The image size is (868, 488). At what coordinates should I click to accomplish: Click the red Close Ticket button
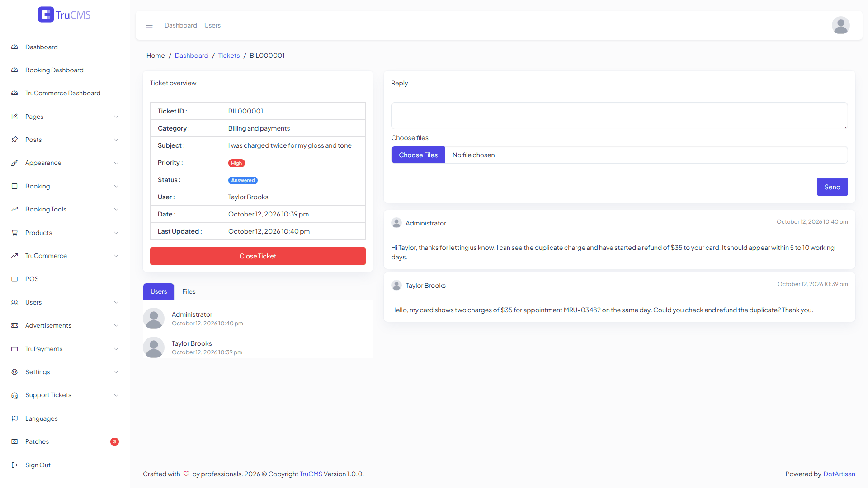coord(258,256)
